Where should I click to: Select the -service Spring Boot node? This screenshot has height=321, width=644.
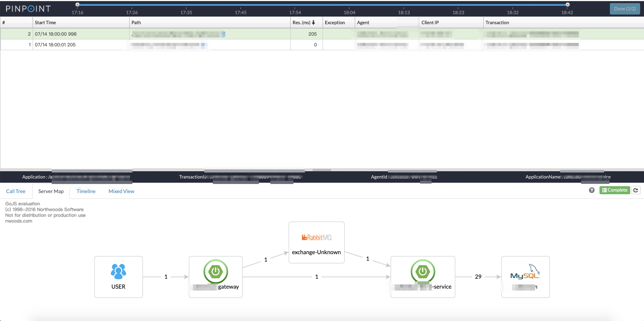click(422, 272)
